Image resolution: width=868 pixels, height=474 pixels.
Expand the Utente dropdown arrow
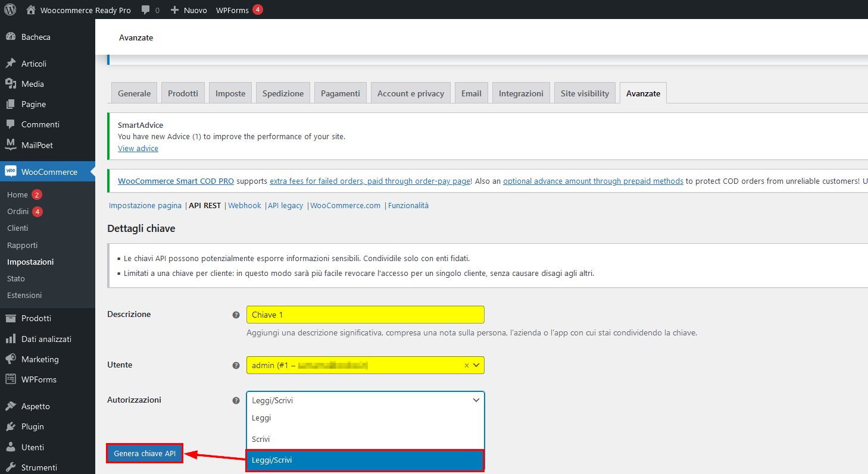click(477, 365)
